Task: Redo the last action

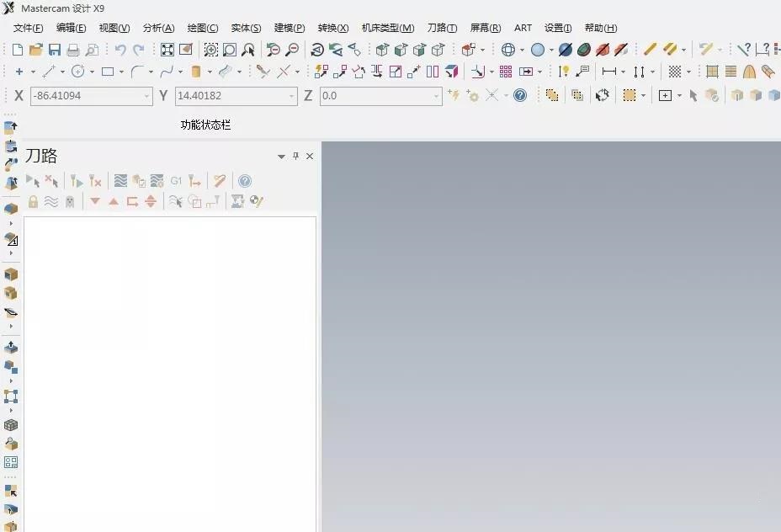Action: click(x=139, y=50)
